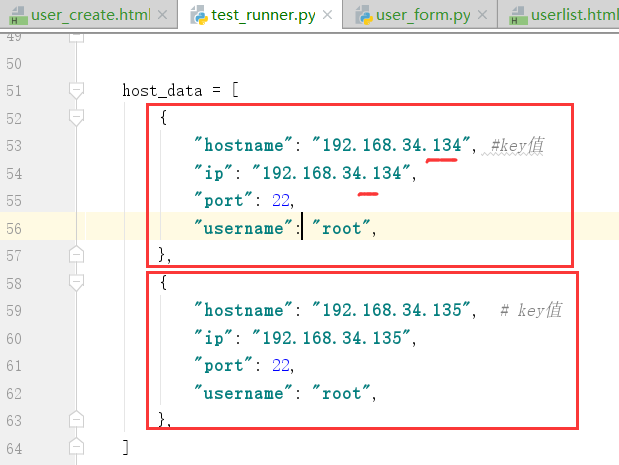The image size is (619, 465).
Task: Click the "port" key on line 55
Action: click(x=223, y=201)
